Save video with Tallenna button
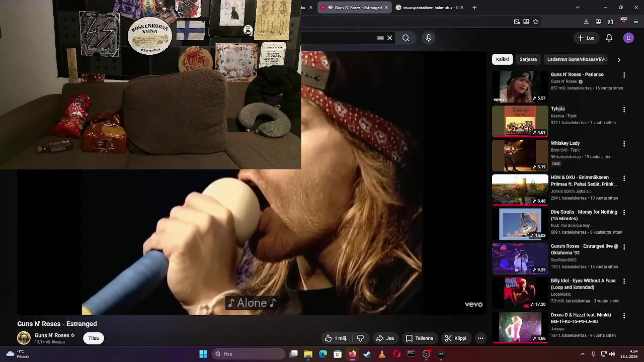 point(419,338)
